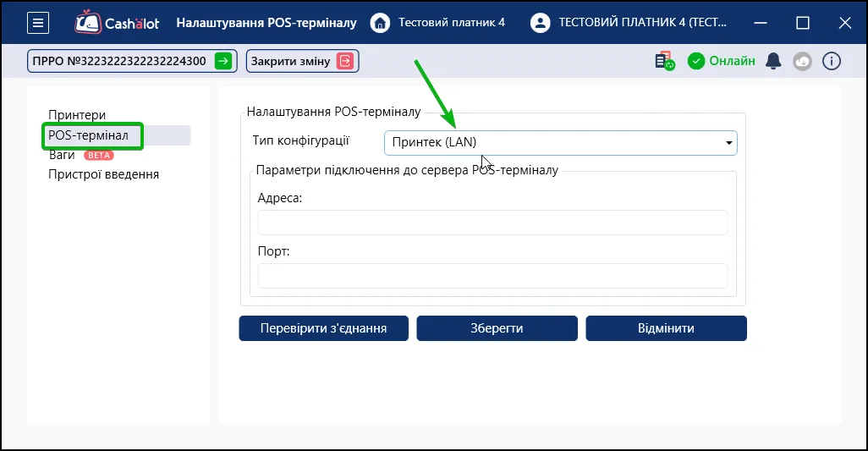Screen dimensions: 868x451
Task: Click the Закрити зміну button
Action: tap(302, 61)
